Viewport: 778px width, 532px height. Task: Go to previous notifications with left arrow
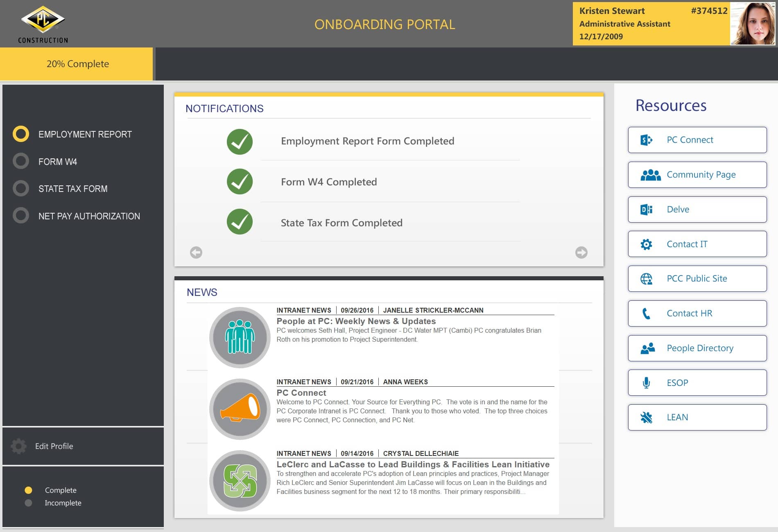click(196, 252)
